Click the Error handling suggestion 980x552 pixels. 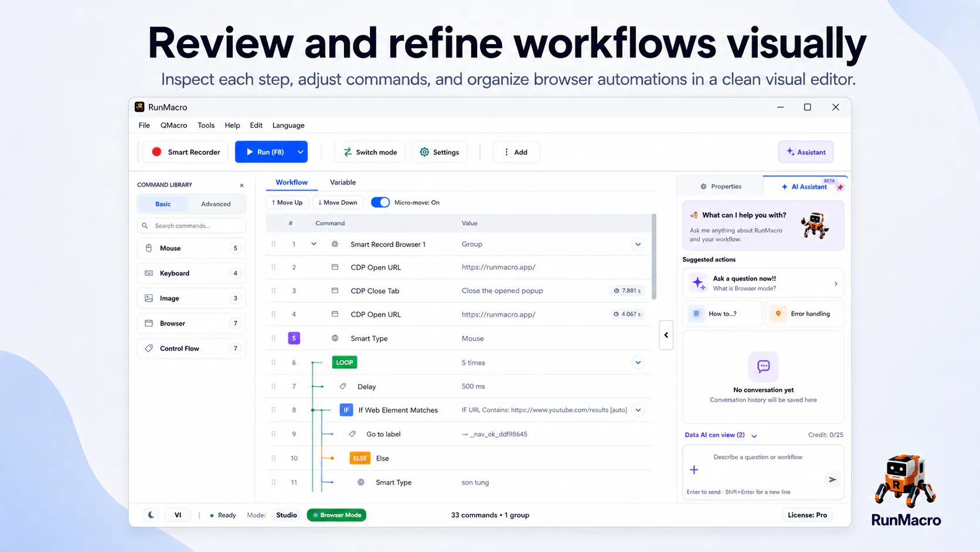click(x=805, y=314)
